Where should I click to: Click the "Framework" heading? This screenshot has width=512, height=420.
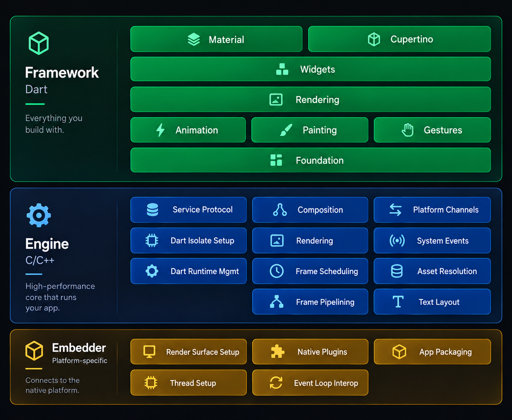click(x=62, y=72)
